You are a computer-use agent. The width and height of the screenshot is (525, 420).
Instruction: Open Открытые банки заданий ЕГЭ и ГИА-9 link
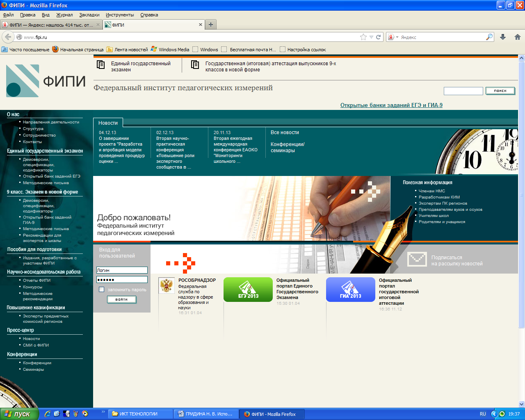click(x=391, y=105)
